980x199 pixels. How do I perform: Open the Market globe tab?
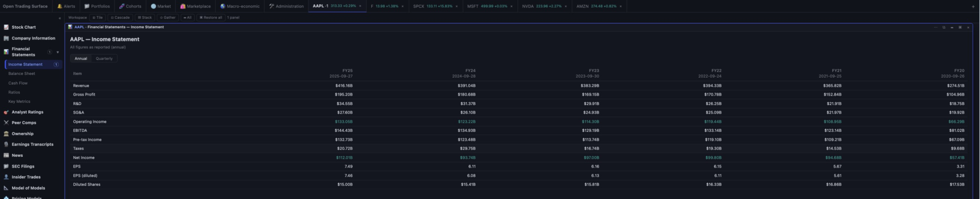pyautogui.click(x=160, y=6)
